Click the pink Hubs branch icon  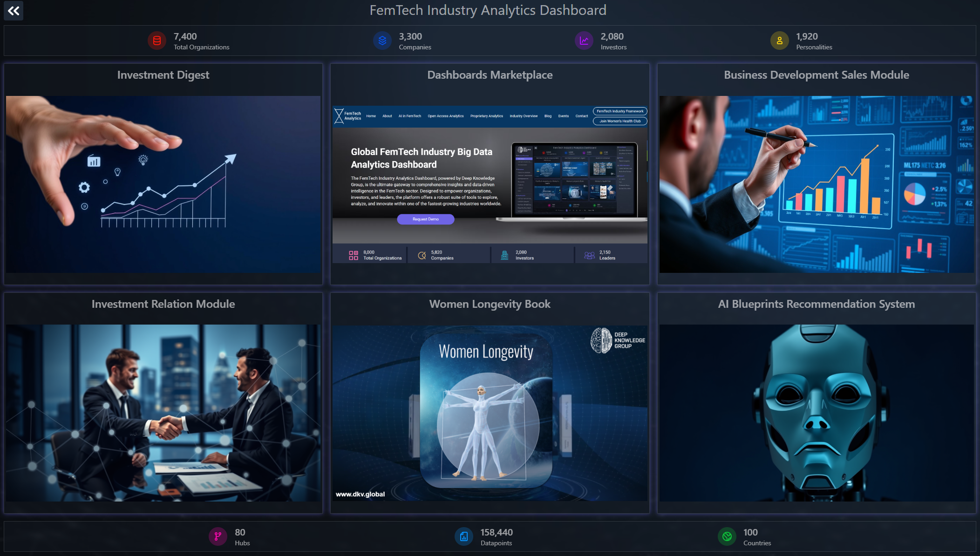pos(218,536)
